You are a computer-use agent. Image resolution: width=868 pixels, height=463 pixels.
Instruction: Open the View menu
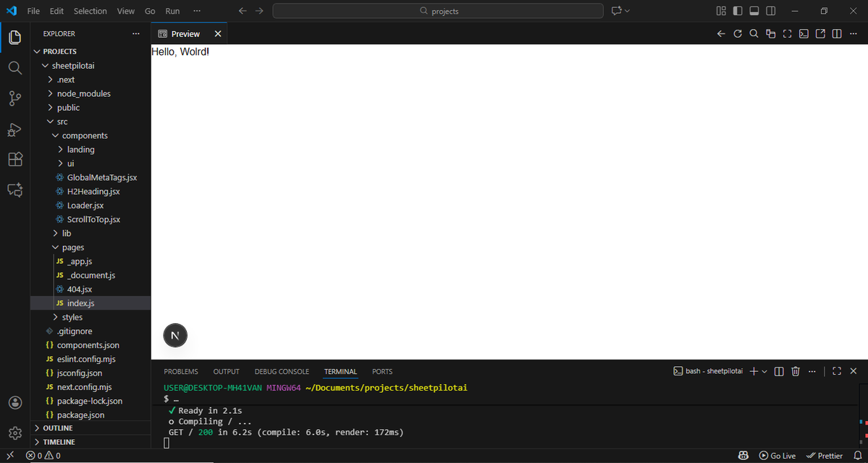(x=126, y=11)
